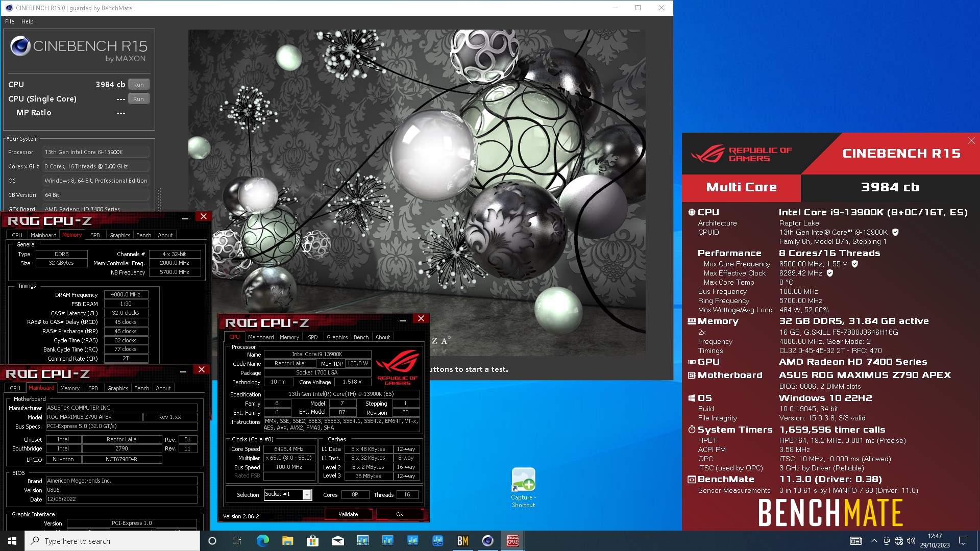Click the Cortana circle icon
980x551 pixels.
(212, 541)
